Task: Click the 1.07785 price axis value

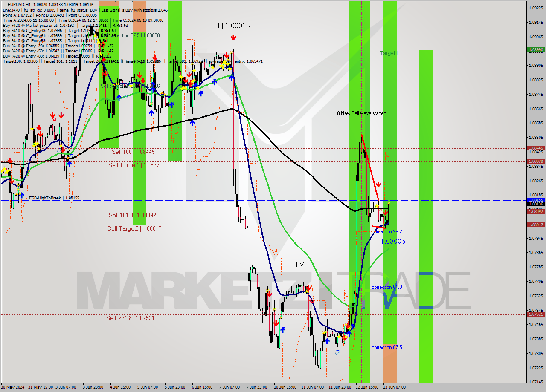Action: click(536, 267)
